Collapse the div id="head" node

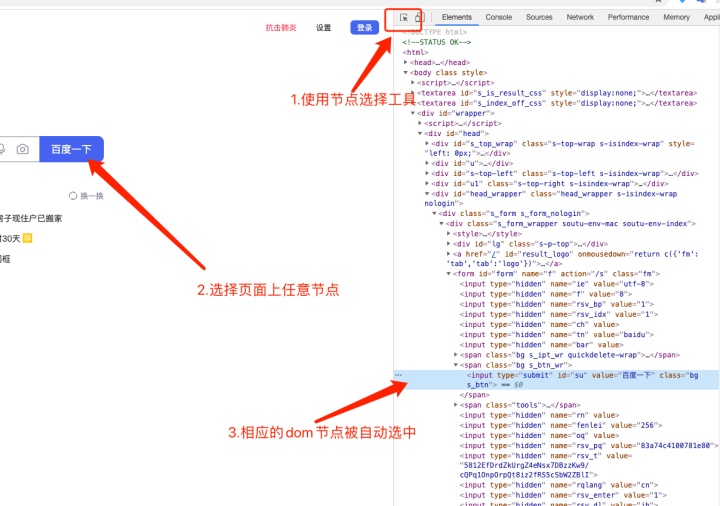420,133
